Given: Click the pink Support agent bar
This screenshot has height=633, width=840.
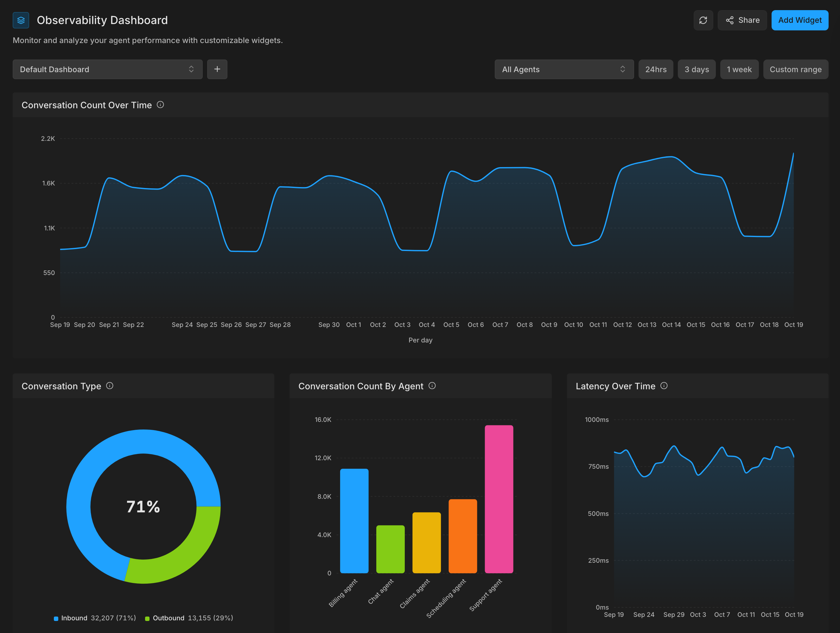Looking at the screenshot, I should [499, 499].
